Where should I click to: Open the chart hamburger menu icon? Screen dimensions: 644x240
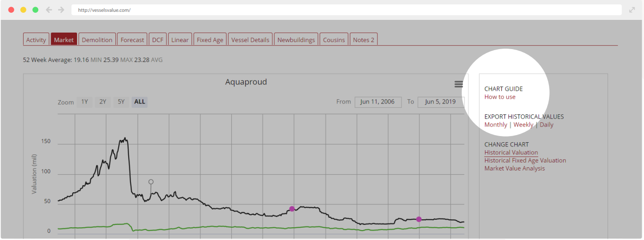(458, 84)
